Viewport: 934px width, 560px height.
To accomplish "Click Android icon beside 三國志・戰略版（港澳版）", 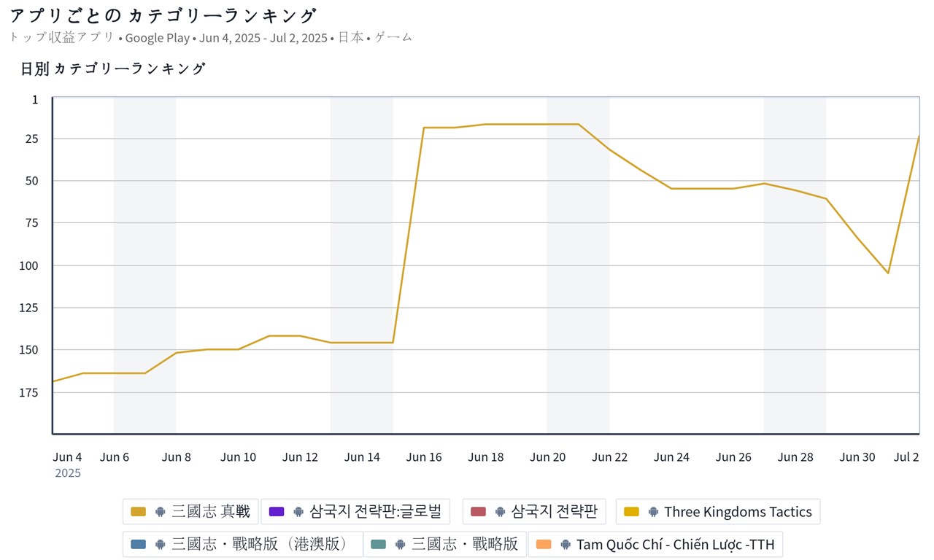I will (161, 544).
